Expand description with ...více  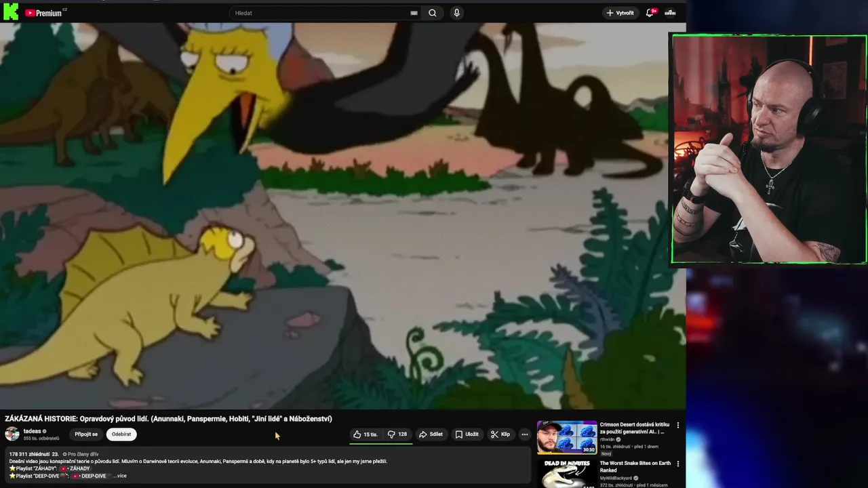120,476
